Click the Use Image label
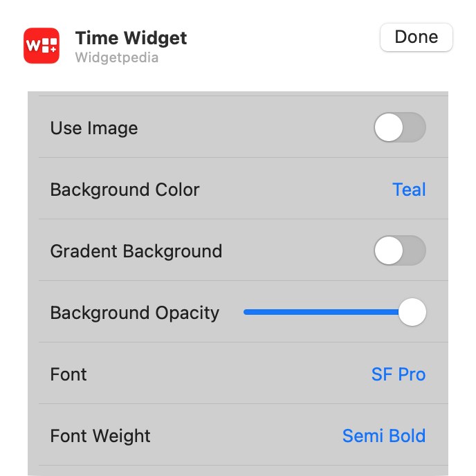 coord(94,128)
